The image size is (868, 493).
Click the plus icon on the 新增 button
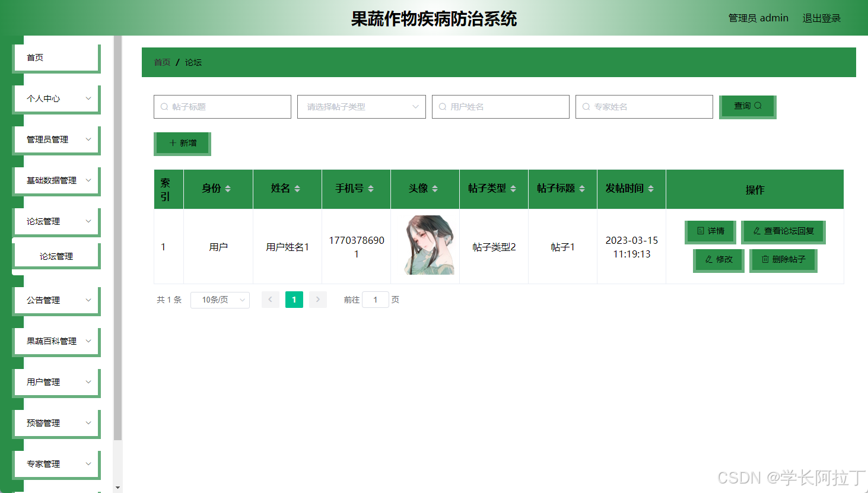pyautogui.click(x=172, y=144)
